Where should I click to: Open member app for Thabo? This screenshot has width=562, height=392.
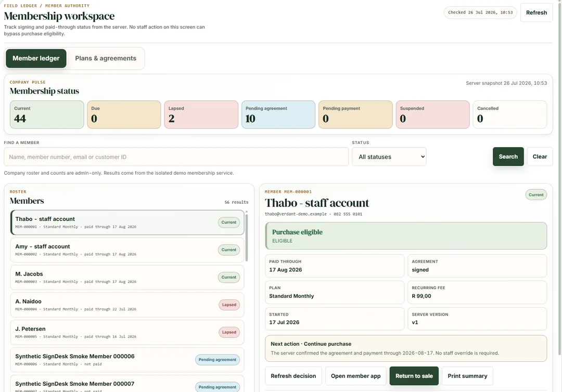click(355, 376)
